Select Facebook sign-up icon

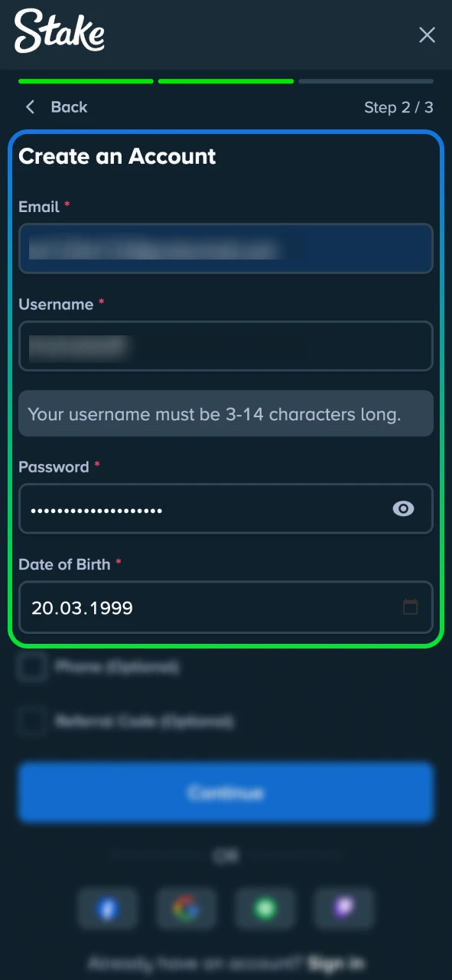pos(108,909)
